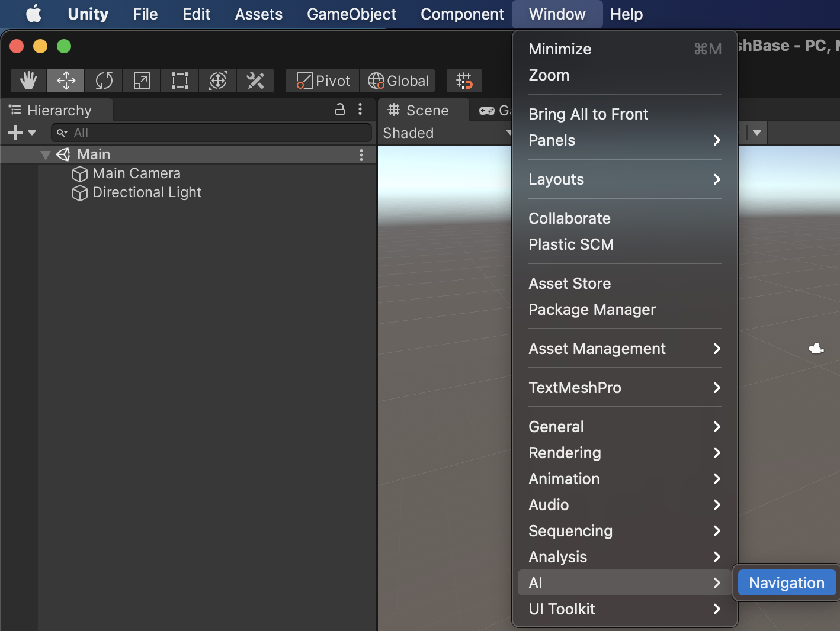The width and height of the screenshot is (840, 631).
Task: Open the File menu
Action: (x=145, y=14)
